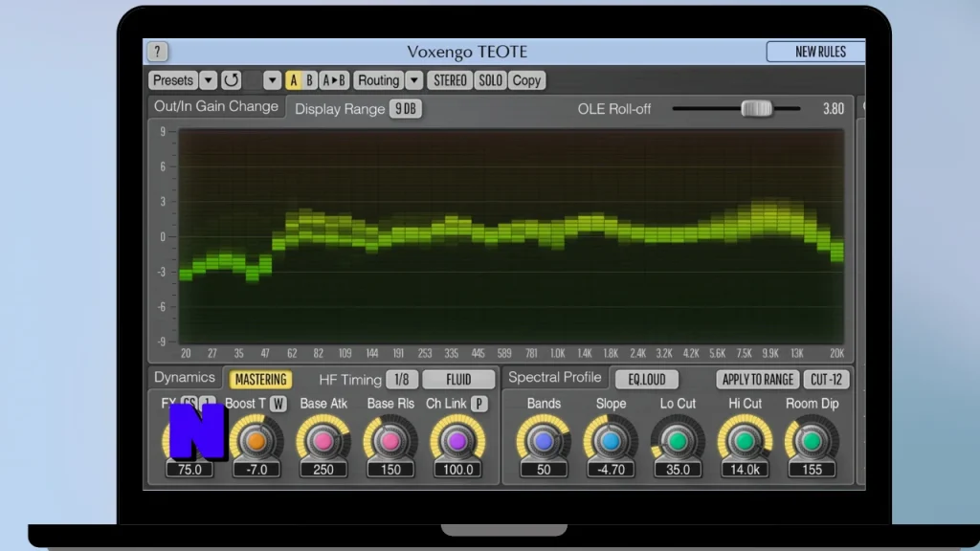Expand the arrow next to Routing
The height and width of the screenshot is (551, 980).
point(413,80)
